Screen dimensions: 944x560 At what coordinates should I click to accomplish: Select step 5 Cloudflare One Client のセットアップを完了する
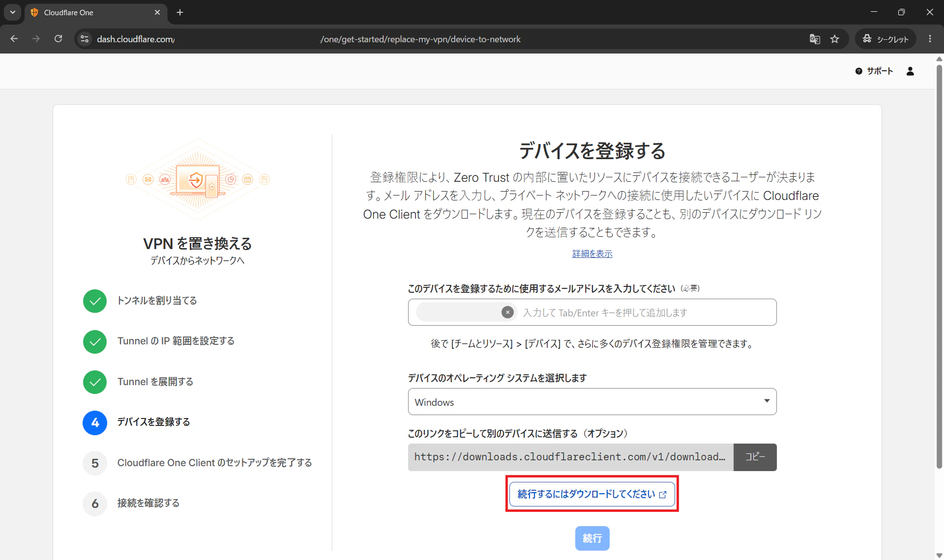pos(214,463)
